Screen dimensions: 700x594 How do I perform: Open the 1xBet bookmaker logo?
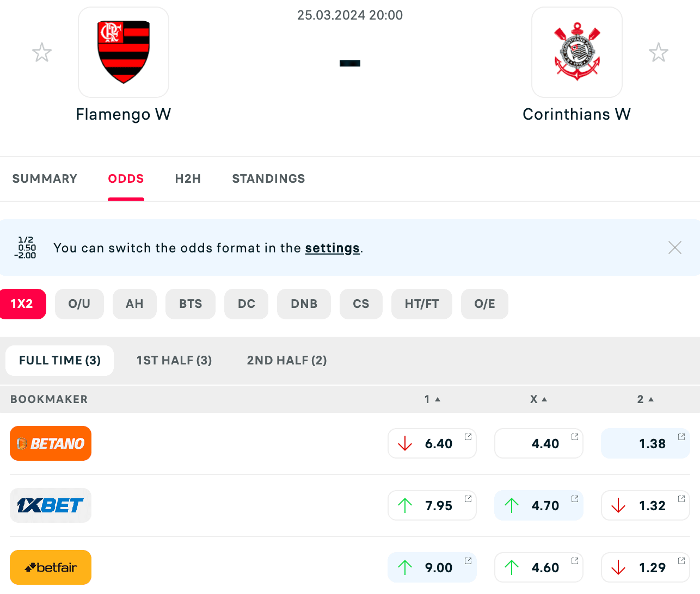click(x=51, y=505)
